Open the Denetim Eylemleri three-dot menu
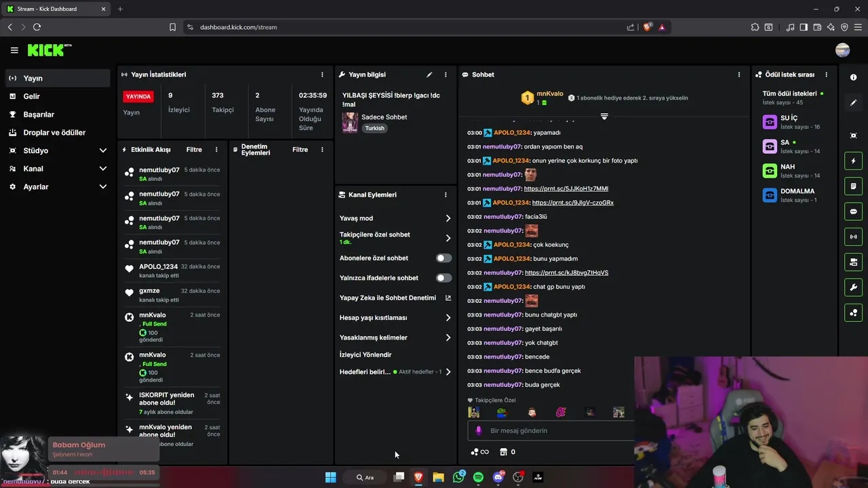Screen dimensions: 868x488 [322, 150]
